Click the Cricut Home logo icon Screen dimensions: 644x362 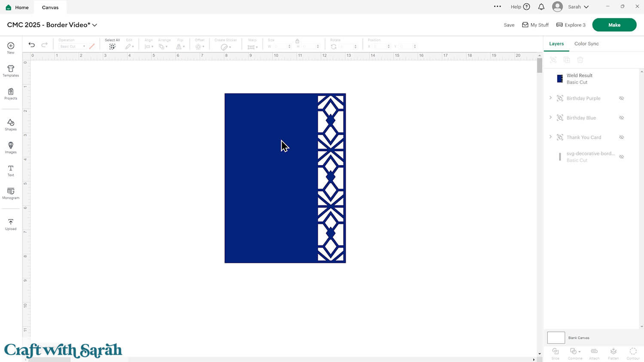point(8,7)
